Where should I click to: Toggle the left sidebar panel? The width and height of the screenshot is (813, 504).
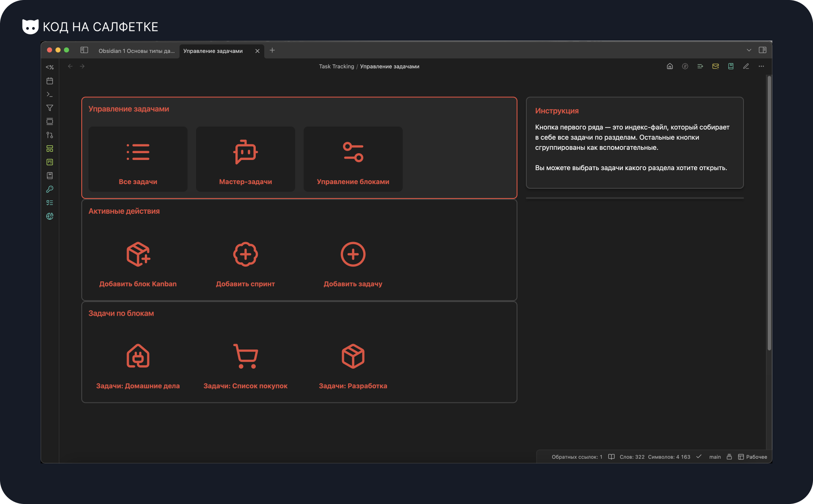pyautogui.click(x=84, y=50)
